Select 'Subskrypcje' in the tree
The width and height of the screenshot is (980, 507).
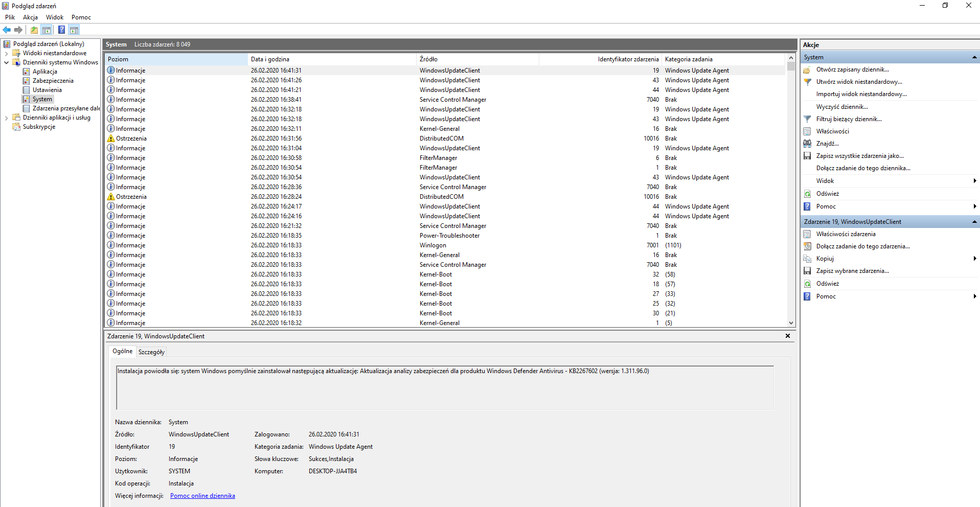39,127
